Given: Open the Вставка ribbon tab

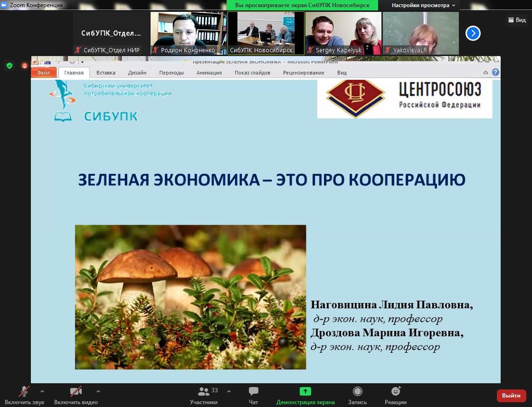Looking at the screenshot, I should (105, 73).
